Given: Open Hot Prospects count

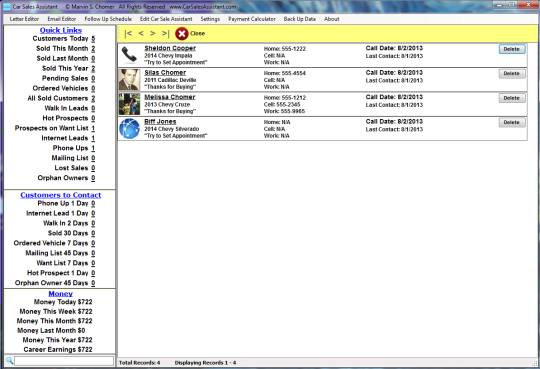Looking at the screenshot, I should [x=93, y=119].
